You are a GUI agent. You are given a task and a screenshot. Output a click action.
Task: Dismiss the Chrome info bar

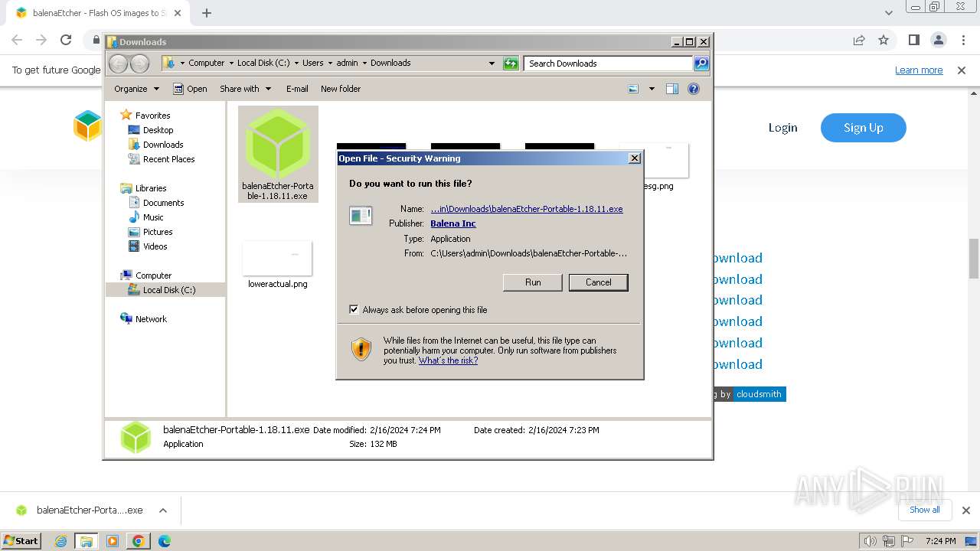point(962,70)
